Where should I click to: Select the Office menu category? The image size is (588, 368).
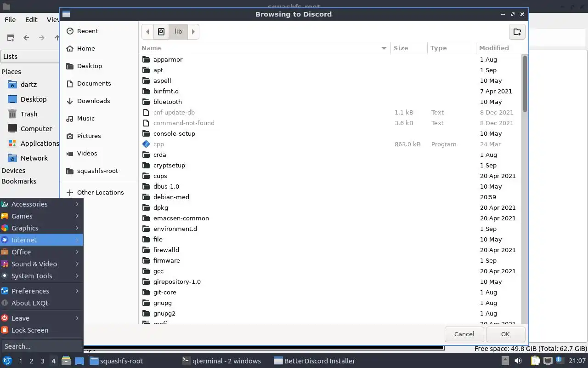coord(41,252)
